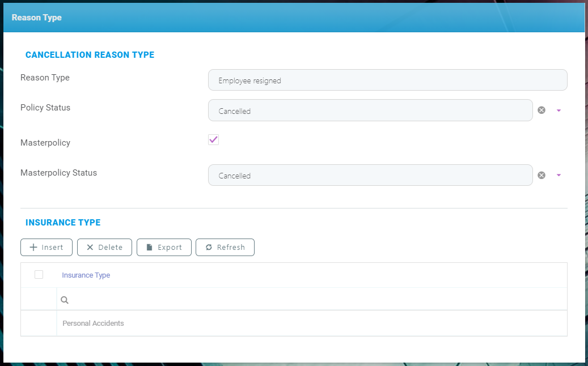Clear the Masterpolicy Status value
The image size is (588, 366).
coord(542,175)
